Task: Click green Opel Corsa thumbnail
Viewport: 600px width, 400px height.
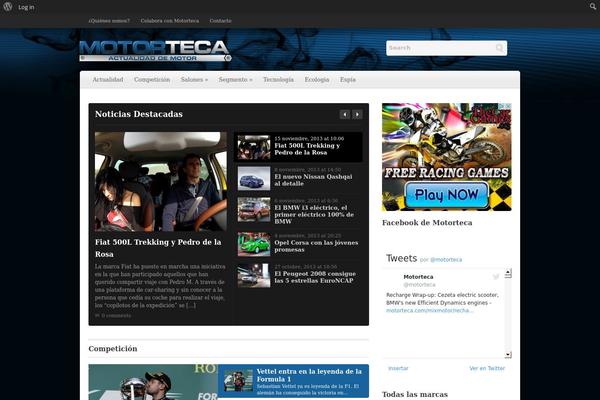Action: click(254, 244)
